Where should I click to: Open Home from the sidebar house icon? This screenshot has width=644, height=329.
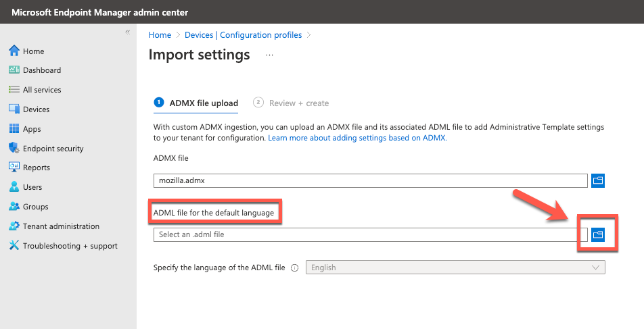click(14, 51)
